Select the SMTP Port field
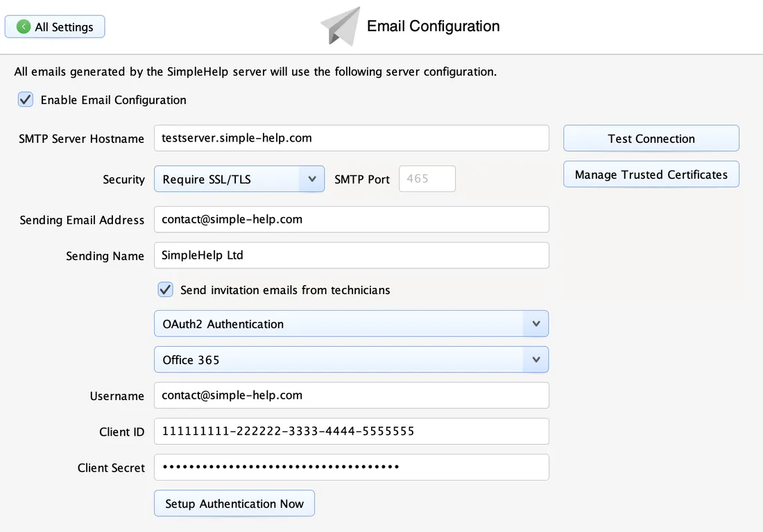 [427, 178]
